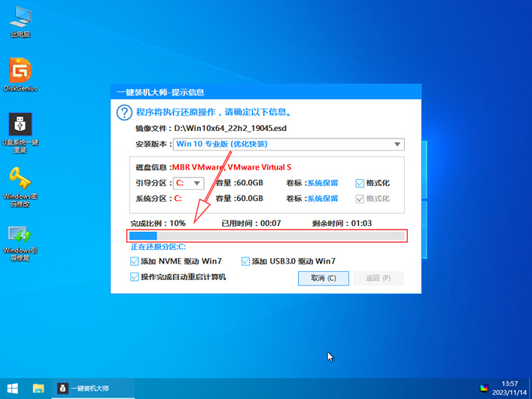
Task: Open the Windows密码修改 key icon
Action: (x=20, y=187)
